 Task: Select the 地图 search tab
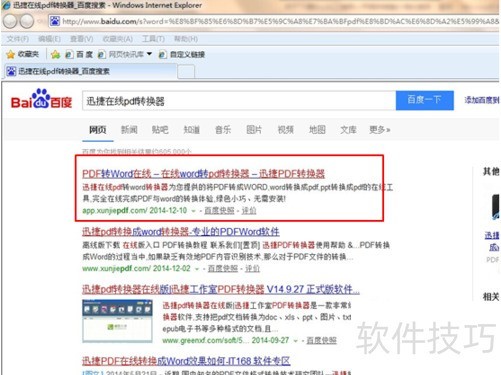(317, 130)
